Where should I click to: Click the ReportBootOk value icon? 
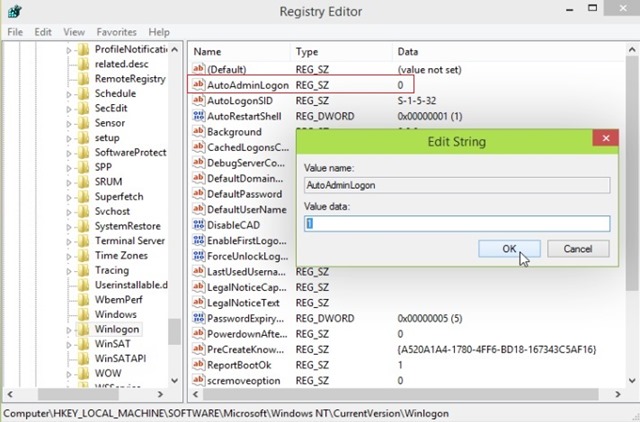(x=198, y=364)
